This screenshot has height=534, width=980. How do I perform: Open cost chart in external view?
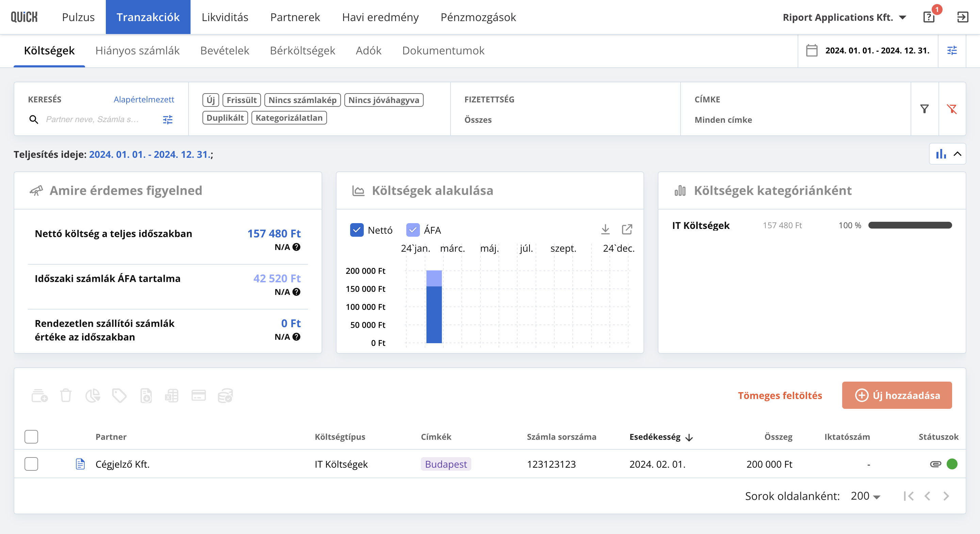point(627,229)
